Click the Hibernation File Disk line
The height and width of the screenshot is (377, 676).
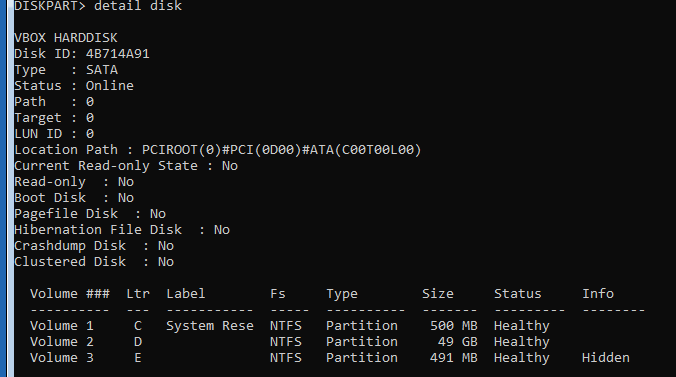(122, 229)
